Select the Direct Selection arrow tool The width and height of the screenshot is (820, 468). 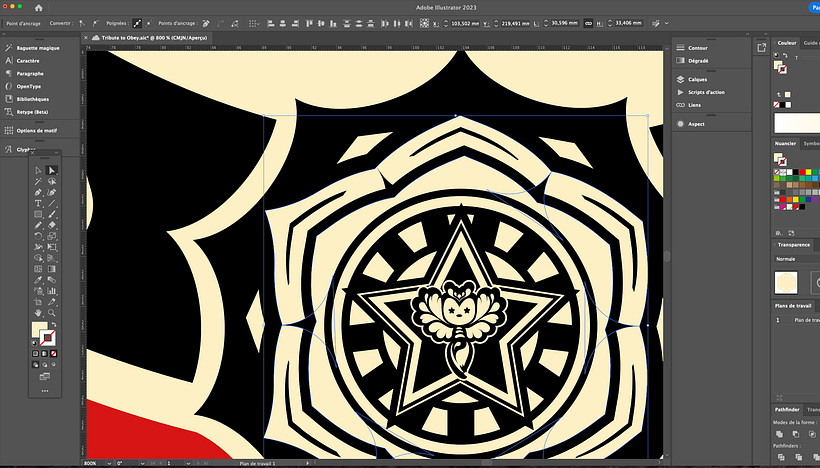tap(52, 170)
